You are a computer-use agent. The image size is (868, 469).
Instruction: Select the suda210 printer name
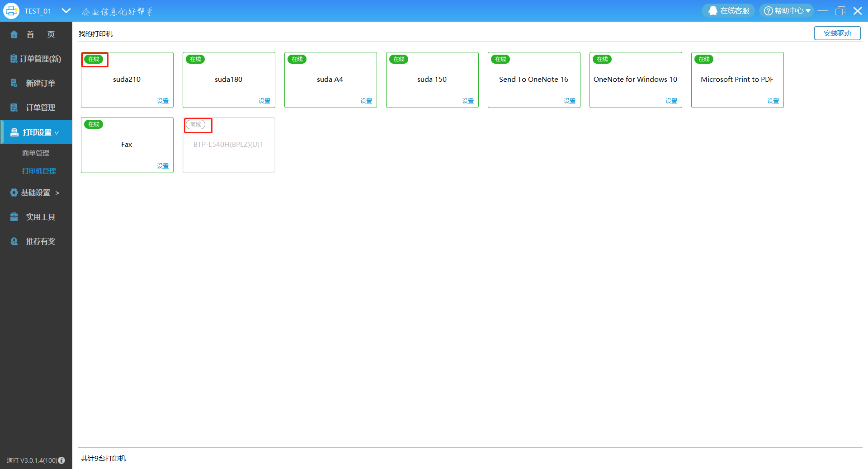127,80
